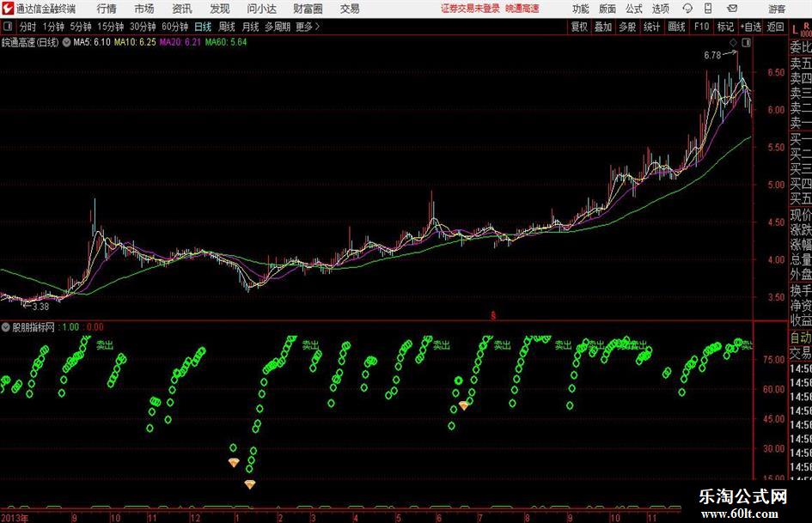Open the 版面 menu

[607, 9]
